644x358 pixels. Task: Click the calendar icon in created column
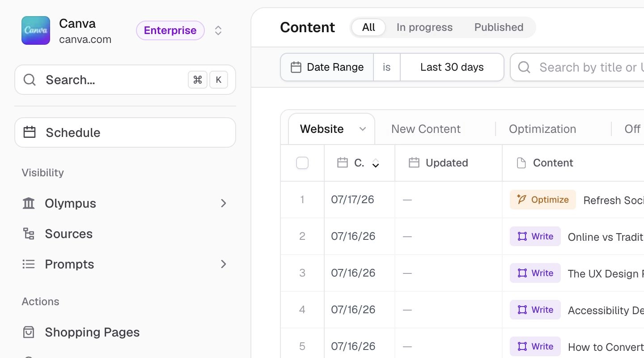(x=343, y=163)
